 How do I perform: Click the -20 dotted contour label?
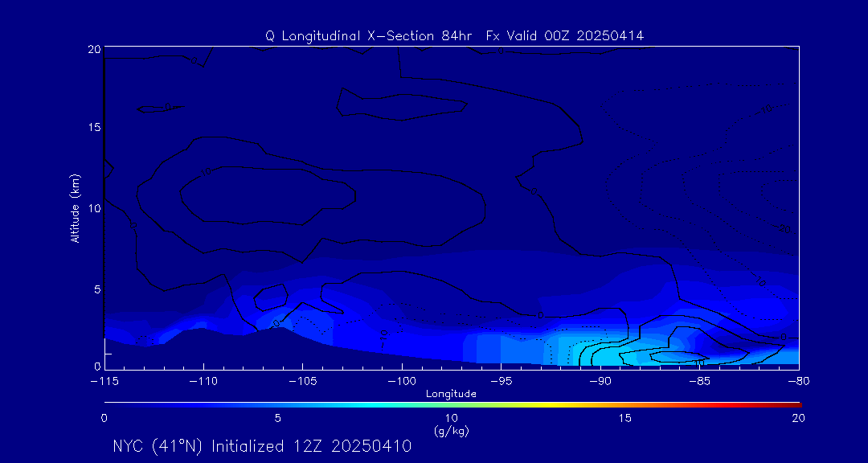(x=784, y=229)
